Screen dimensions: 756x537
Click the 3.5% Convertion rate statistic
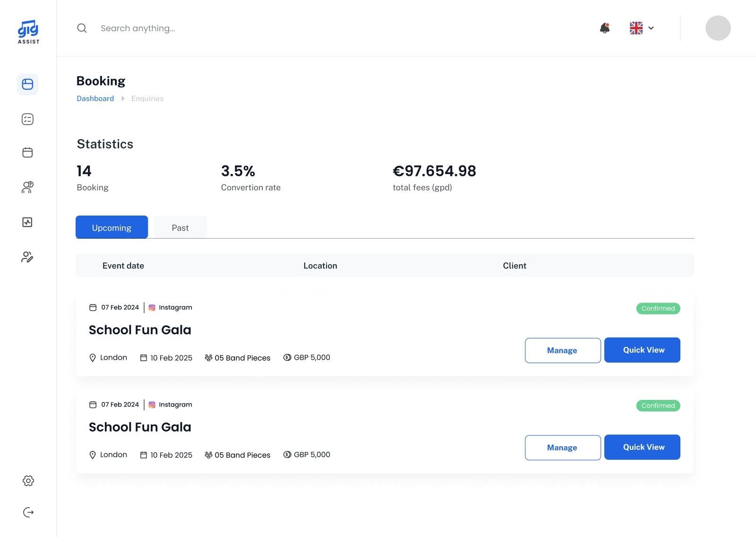pos(251,178)
